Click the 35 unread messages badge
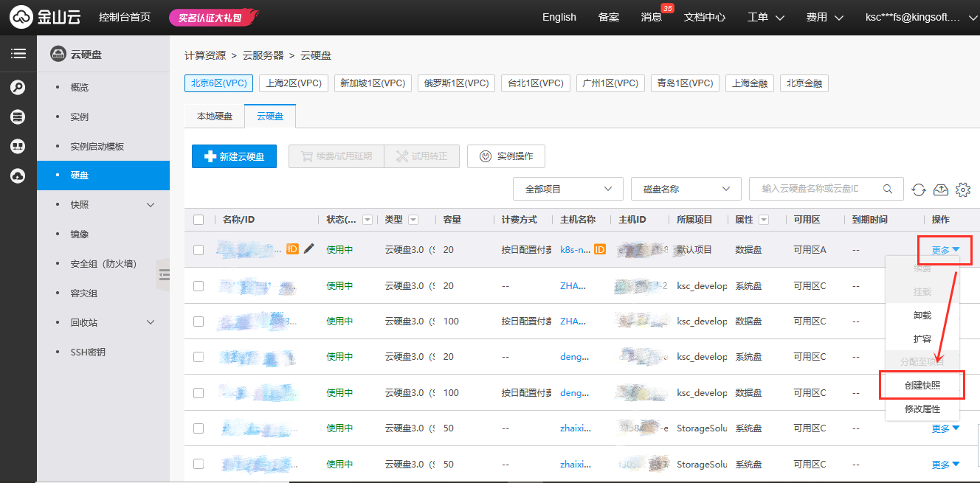Image resolution: width=980 pixels, height=483 pixels. click(668, 8)
